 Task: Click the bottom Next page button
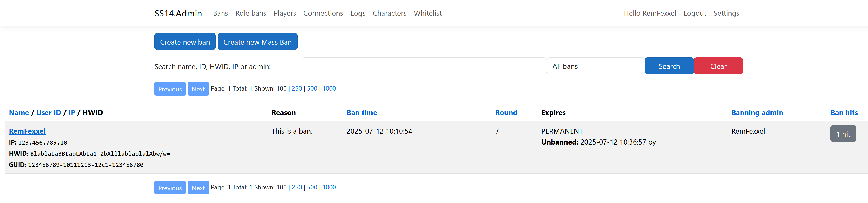point(198,188)
